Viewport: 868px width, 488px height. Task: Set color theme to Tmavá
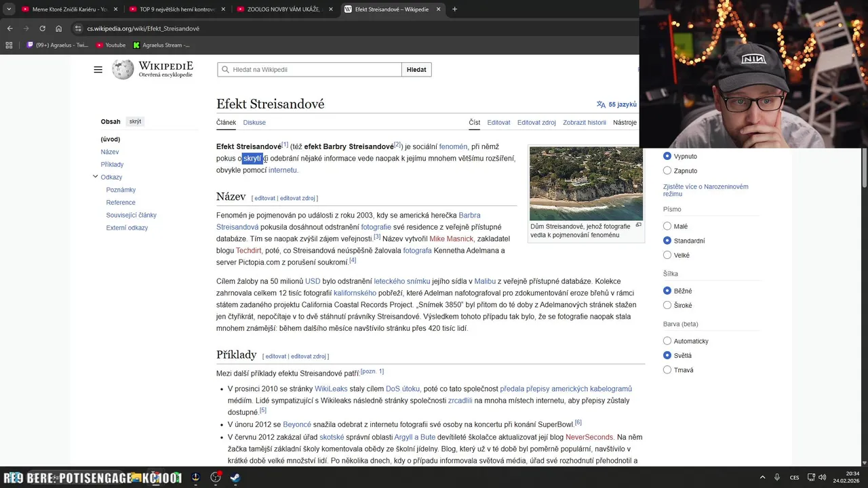tap(667, 370)
